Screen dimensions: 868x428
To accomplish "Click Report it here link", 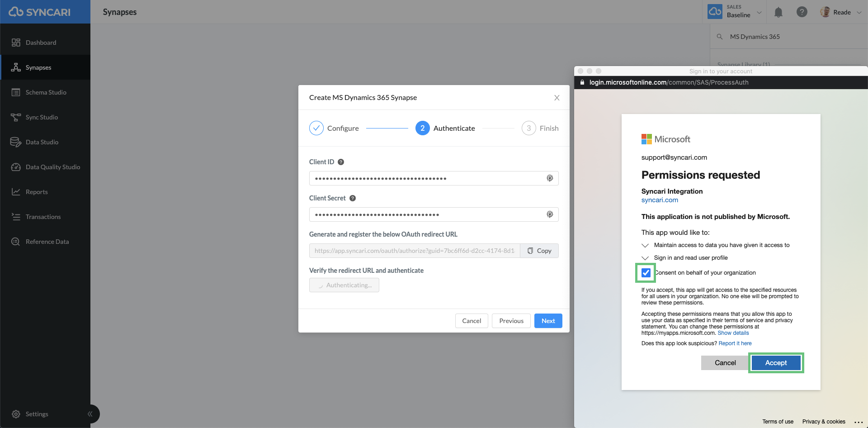I will [735, 343].
